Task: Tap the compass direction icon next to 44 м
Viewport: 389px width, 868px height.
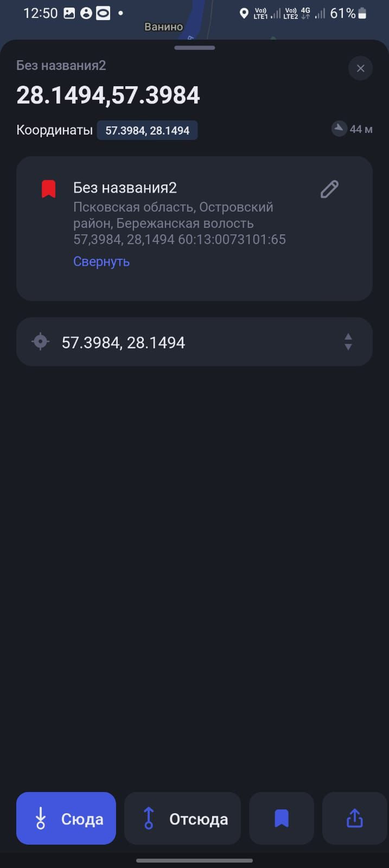Action: coord(339,129)
